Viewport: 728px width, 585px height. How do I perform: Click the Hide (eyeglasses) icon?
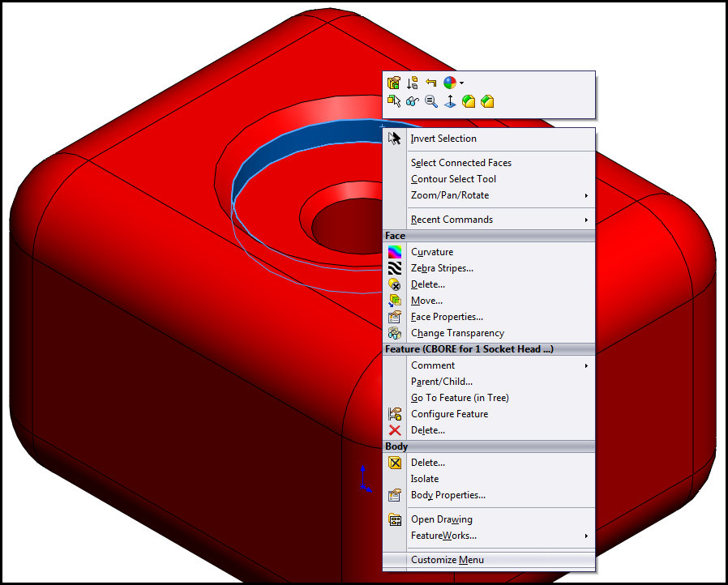pyautogui.click(x=413, y=101)
